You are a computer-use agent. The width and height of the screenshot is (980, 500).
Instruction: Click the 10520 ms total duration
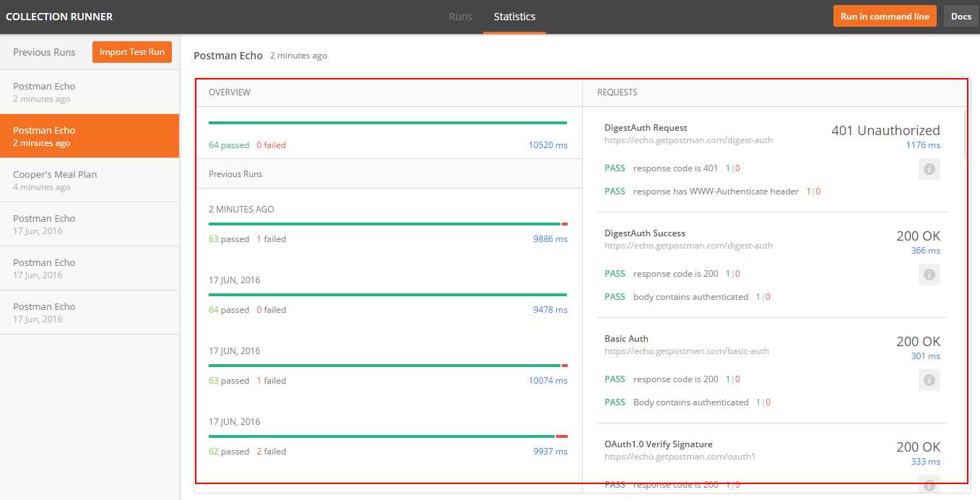point(548,145)
